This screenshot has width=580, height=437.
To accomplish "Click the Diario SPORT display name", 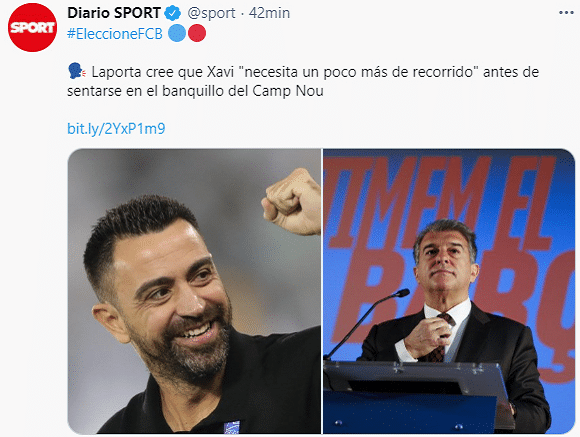I will click(114, 13).
